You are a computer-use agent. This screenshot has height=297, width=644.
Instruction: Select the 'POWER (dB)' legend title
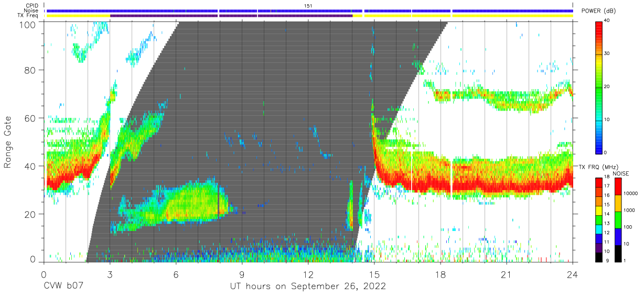click(x=598, y=11)
